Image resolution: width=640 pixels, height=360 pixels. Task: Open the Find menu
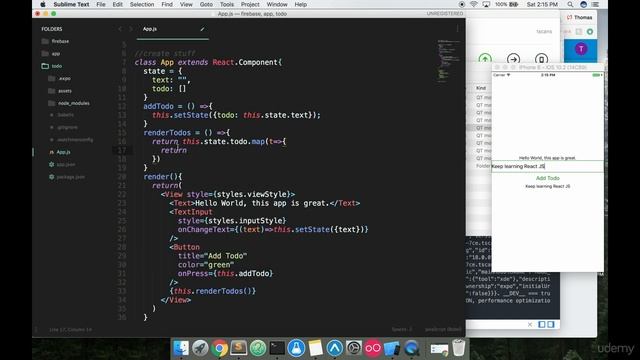click(x=167, y=4)
